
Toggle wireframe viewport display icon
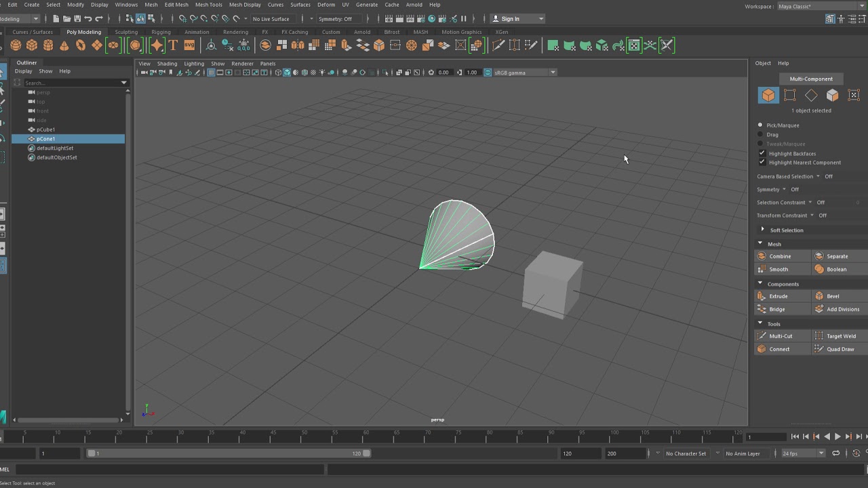pos(278,73)
